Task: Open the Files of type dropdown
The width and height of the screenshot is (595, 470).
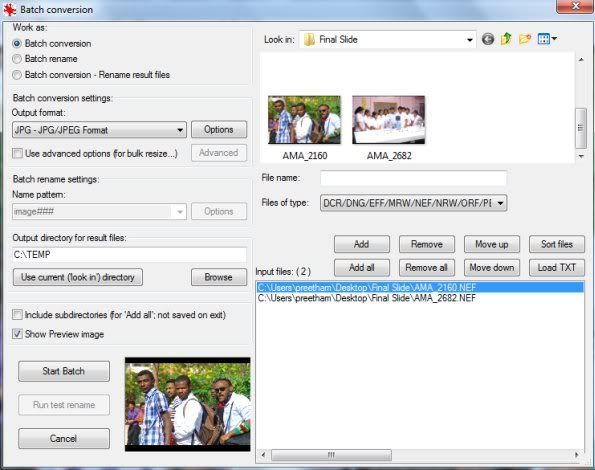Action: (x=414, y=203)
